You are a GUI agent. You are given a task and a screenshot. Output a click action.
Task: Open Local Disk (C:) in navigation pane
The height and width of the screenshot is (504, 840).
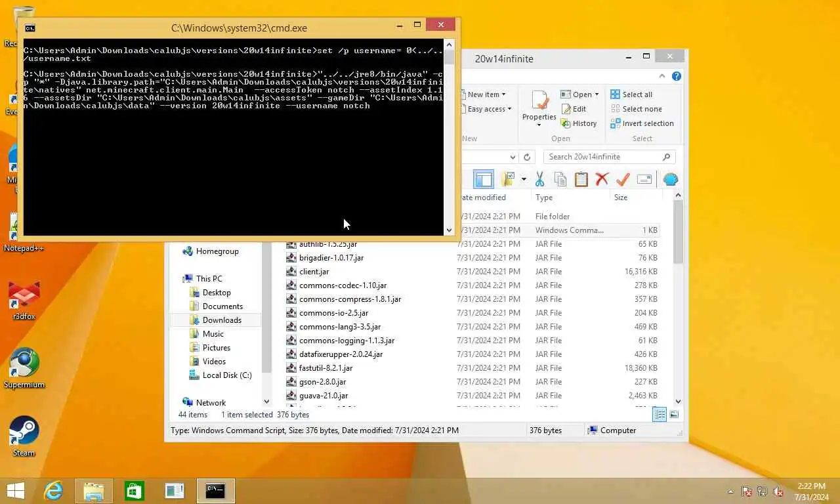pos(227,375)
